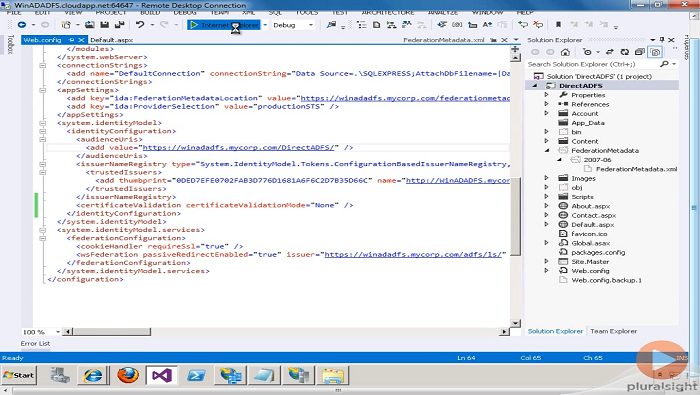Image resolution: width=700 pixels, height=395 pixels.
Task: Click the Pending Changes Filter icon
Action: (588, 52)
